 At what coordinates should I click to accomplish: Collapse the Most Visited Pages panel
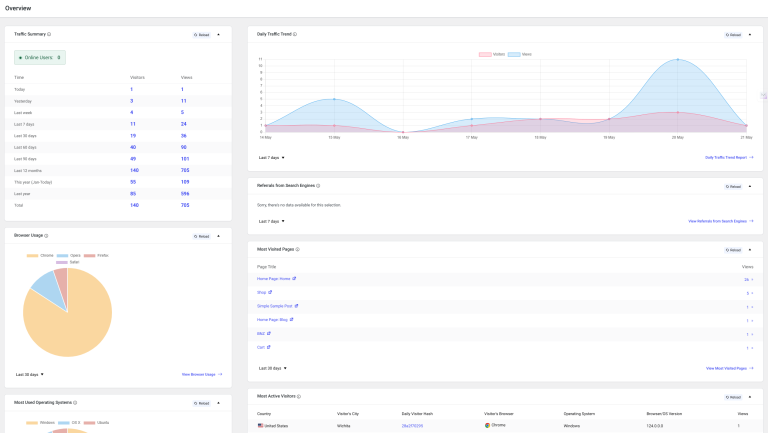[x=750, y=250]
